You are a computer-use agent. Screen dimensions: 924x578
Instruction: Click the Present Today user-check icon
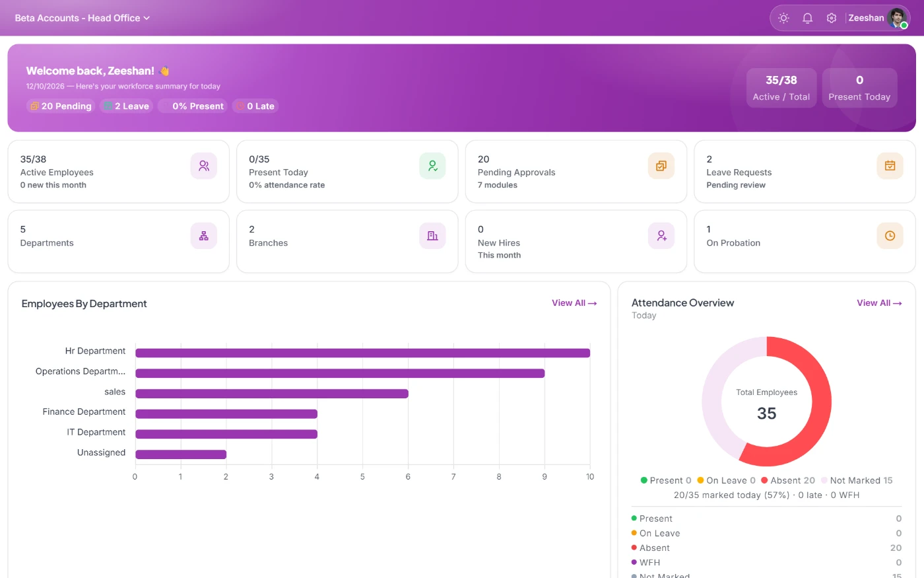click(432, 166)
